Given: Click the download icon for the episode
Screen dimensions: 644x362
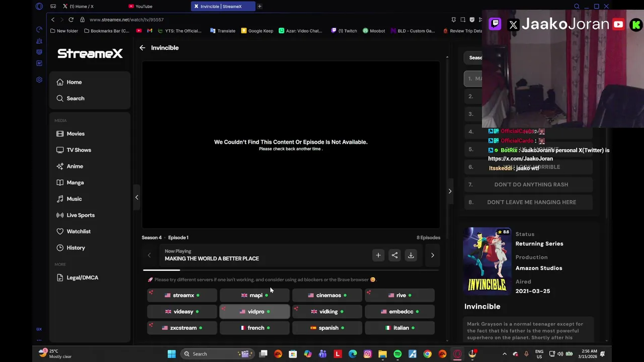Looking at the screenshot, I should 411,255.
